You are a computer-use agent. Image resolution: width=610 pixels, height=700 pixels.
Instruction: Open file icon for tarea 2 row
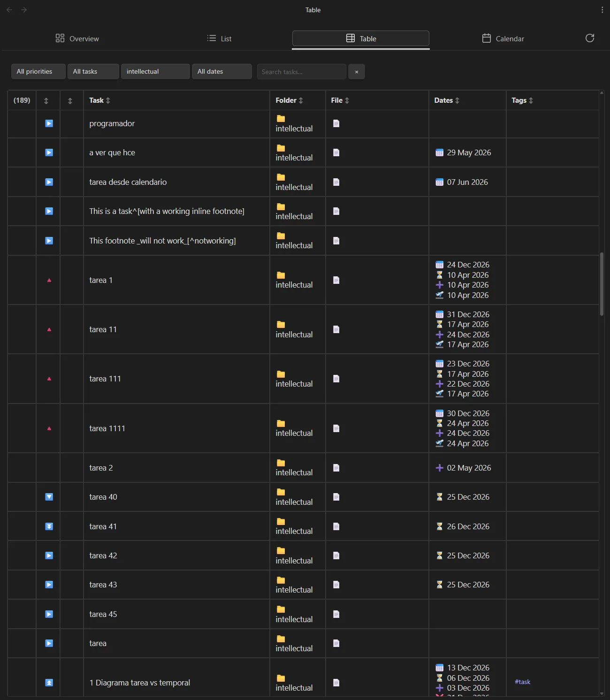click(x=336, y=468)
